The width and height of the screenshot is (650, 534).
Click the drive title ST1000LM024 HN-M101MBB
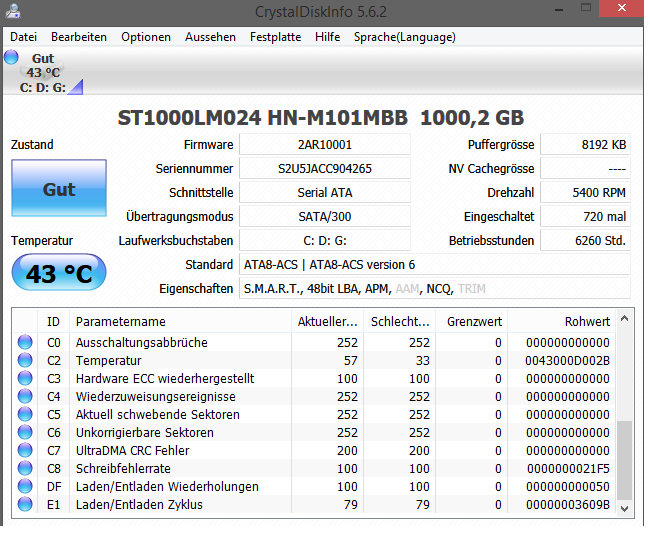pos(263,118)
